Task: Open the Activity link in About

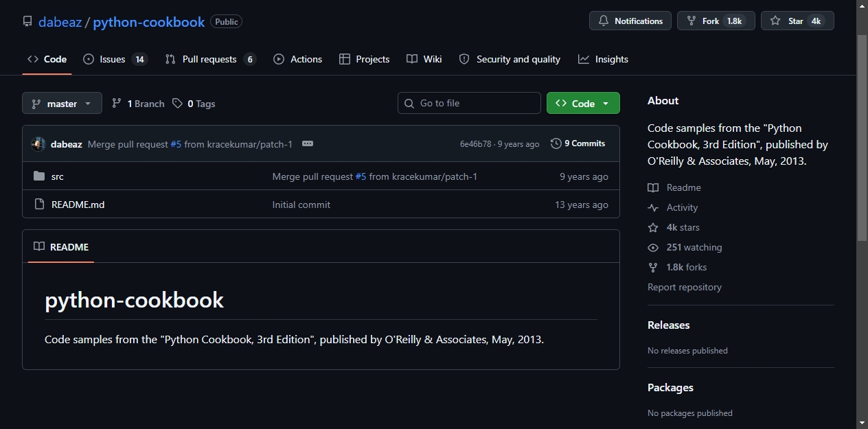Action: coord(672,207)
